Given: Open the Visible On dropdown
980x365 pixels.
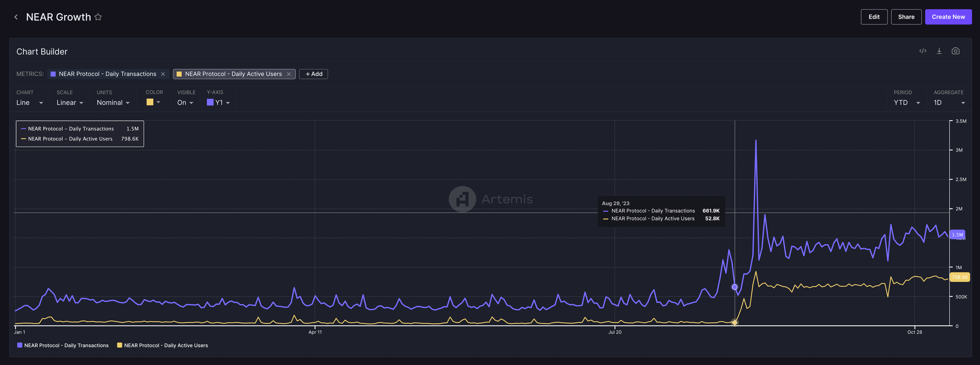Looking at the screenshot, I should click(185, 103).
